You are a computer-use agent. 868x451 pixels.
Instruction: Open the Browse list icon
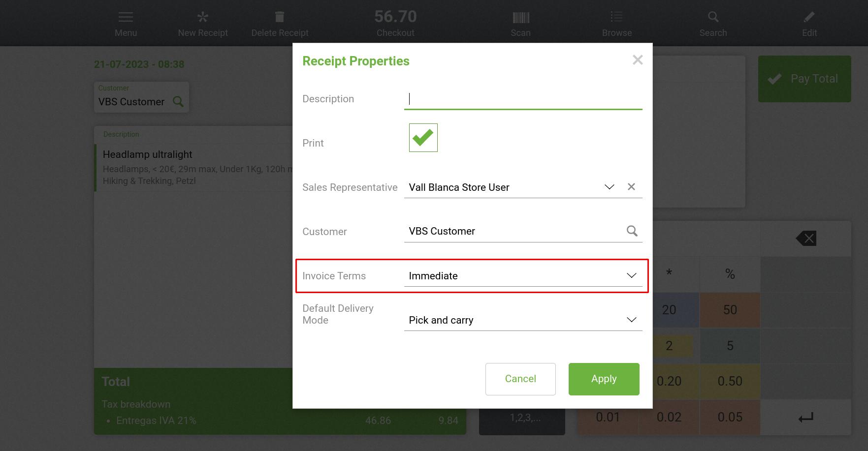pos(616,18)
